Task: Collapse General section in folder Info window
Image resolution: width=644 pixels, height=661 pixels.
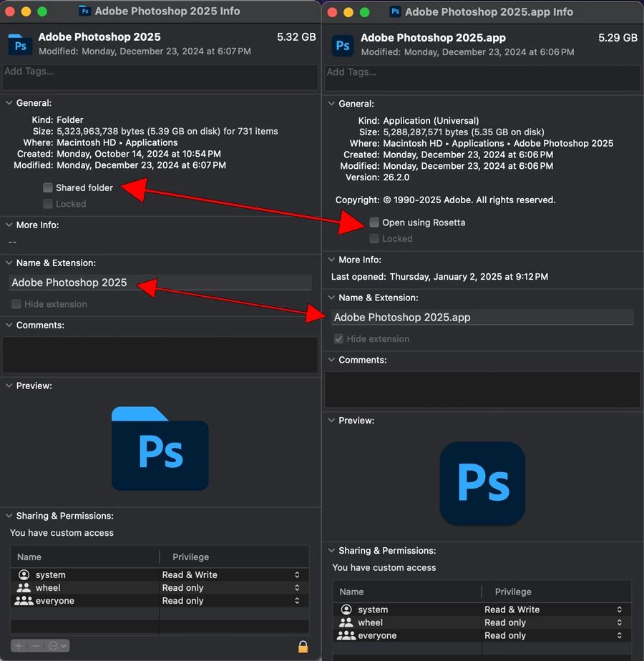Action: point(9,103)
